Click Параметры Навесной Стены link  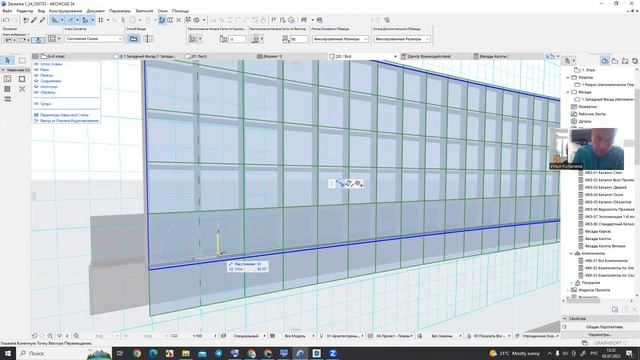click(x=64, y=115)
